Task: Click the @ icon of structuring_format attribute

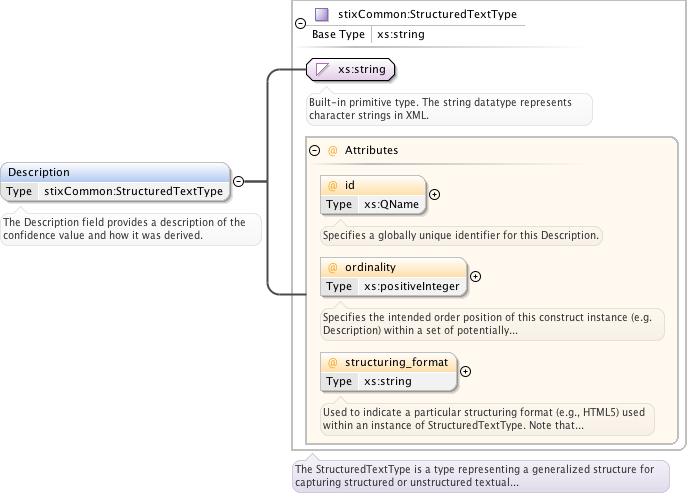Action: click(332, 361)
